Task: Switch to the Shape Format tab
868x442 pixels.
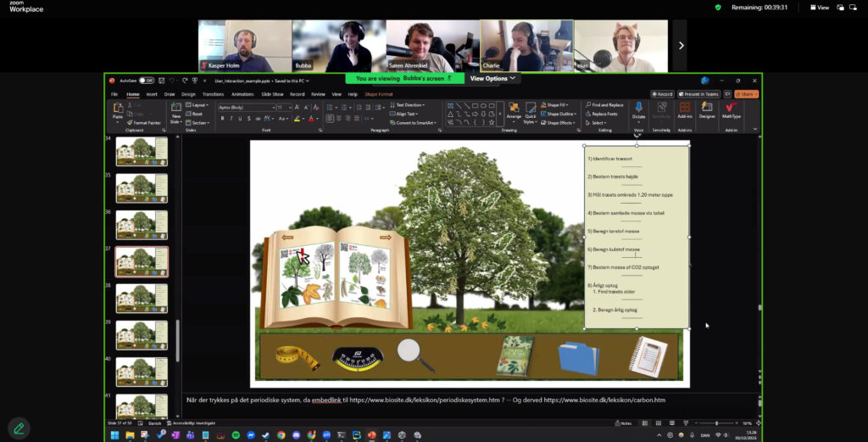Action: point(379,94)
